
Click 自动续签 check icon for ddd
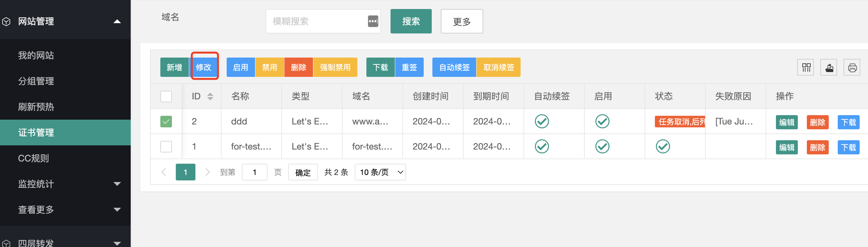542,122
